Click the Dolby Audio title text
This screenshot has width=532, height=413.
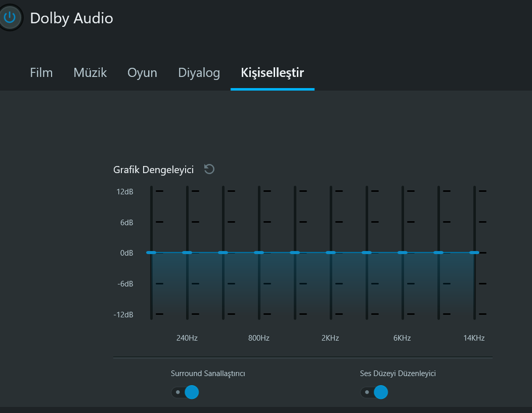pos(71,18)
